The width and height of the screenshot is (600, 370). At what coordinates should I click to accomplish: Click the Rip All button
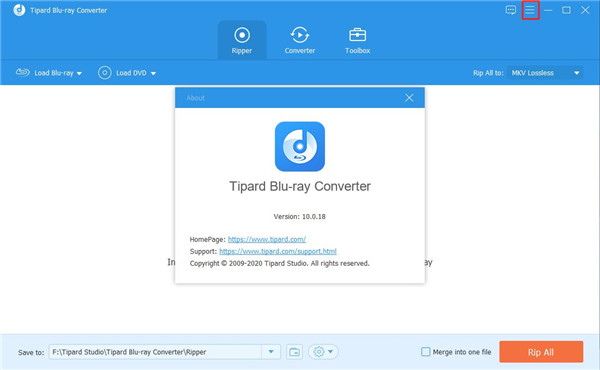[541, 352]
